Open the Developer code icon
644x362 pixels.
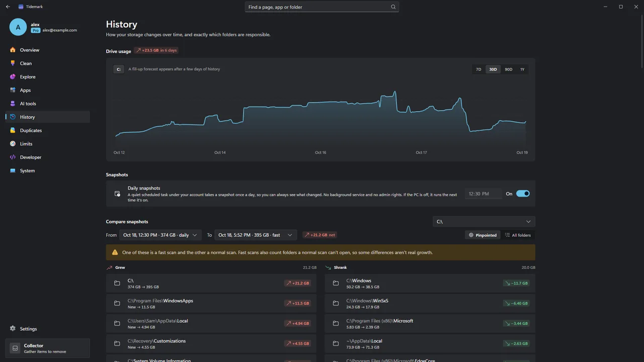coord(13,157)
